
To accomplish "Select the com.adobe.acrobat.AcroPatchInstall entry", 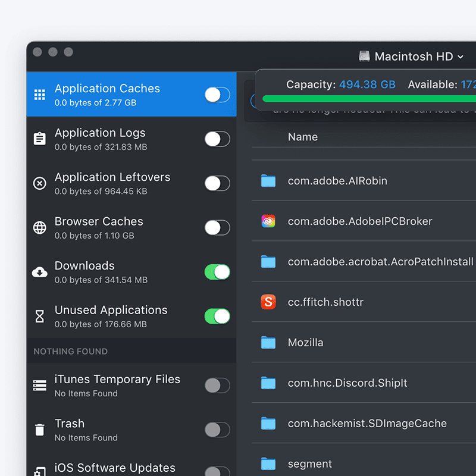I will (364, 261).
